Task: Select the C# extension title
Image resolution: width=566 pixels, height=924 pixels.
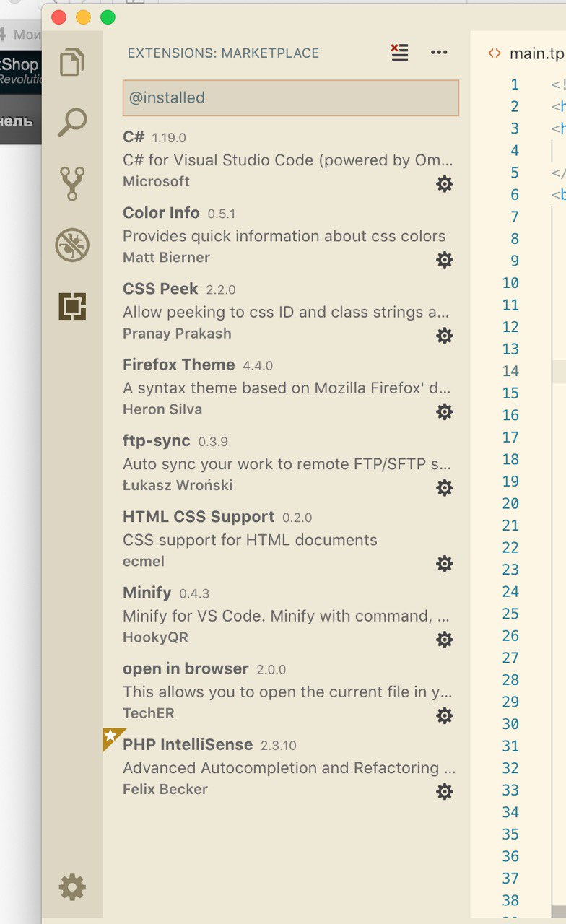Action: tap(134, 136)
